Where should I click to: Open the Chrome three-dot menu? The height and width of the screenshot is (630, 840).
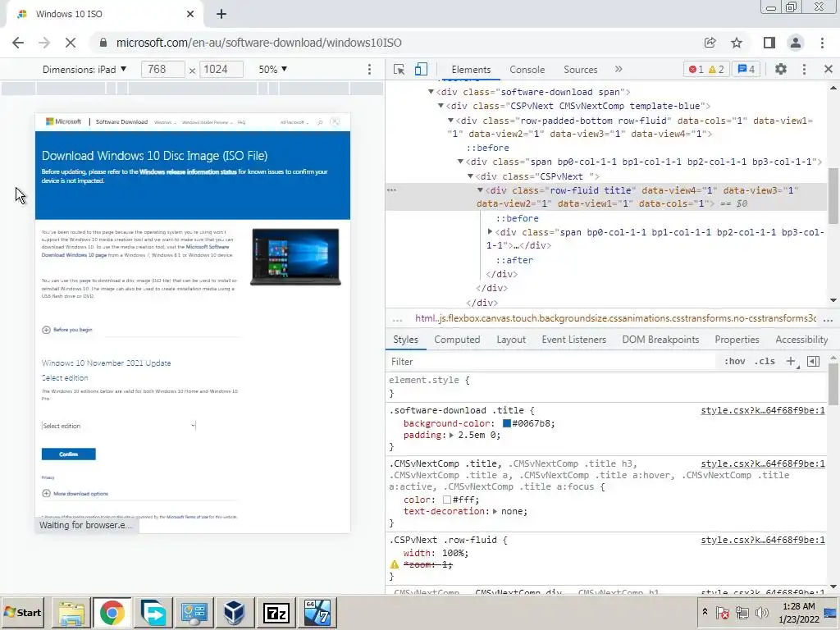point(822,43)
